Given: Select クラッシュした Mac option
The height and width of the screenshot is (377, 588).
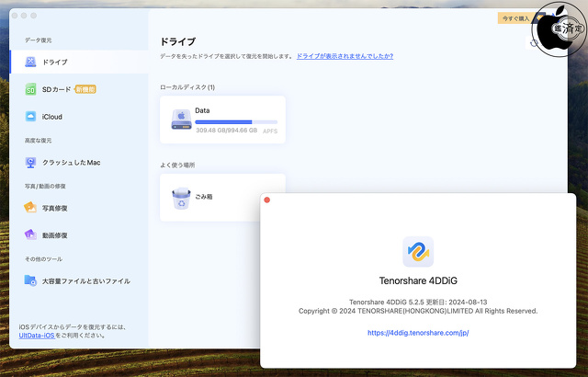Looking at the screenshot, I should [x=79, y=163].
